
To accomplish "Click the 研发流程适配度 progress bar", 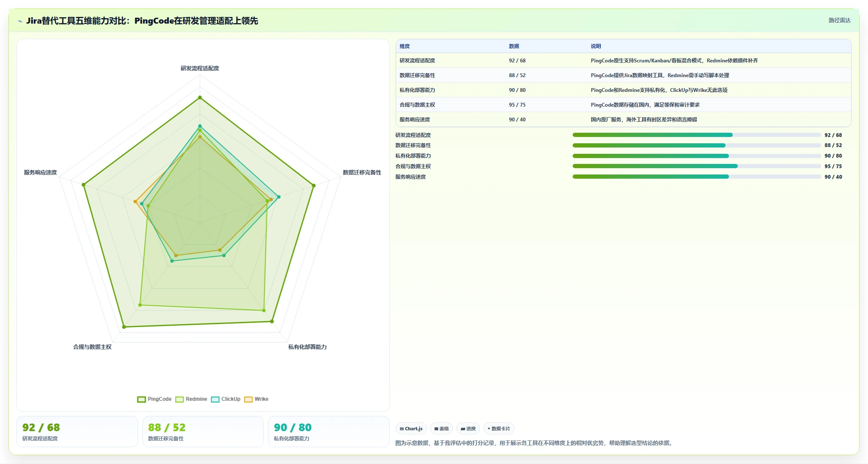I will [697, 135].
